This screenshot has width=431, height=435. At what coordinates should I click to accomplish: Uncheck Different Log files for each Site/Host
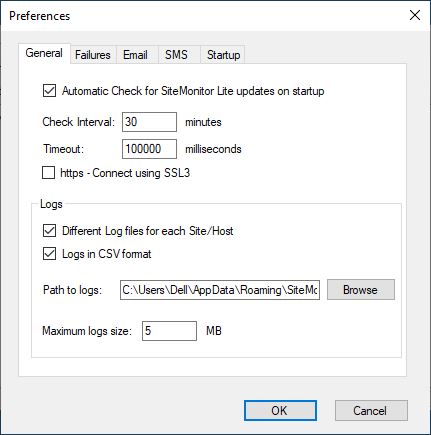click(49, 231)
